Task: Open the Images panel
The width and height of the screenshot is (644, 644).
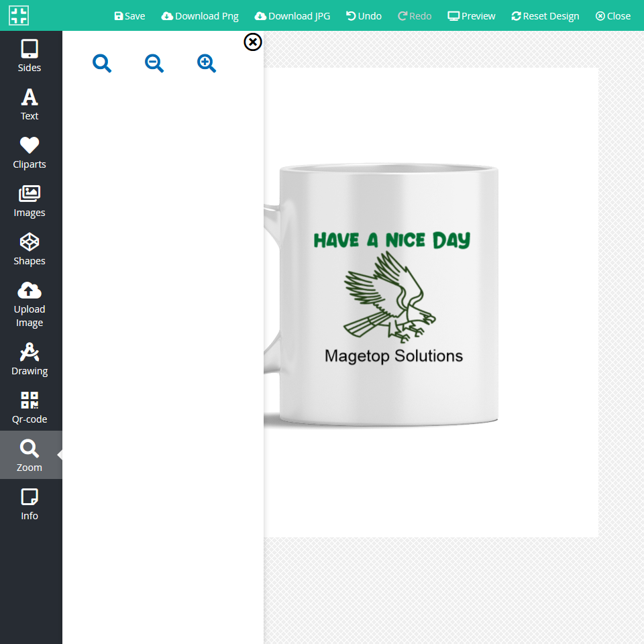Action: [30, 201]
